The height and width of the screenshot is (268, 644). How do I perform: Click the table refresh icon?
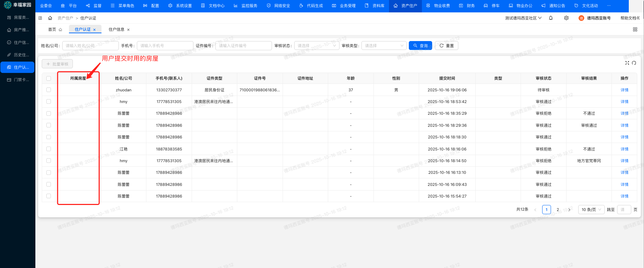634,63
